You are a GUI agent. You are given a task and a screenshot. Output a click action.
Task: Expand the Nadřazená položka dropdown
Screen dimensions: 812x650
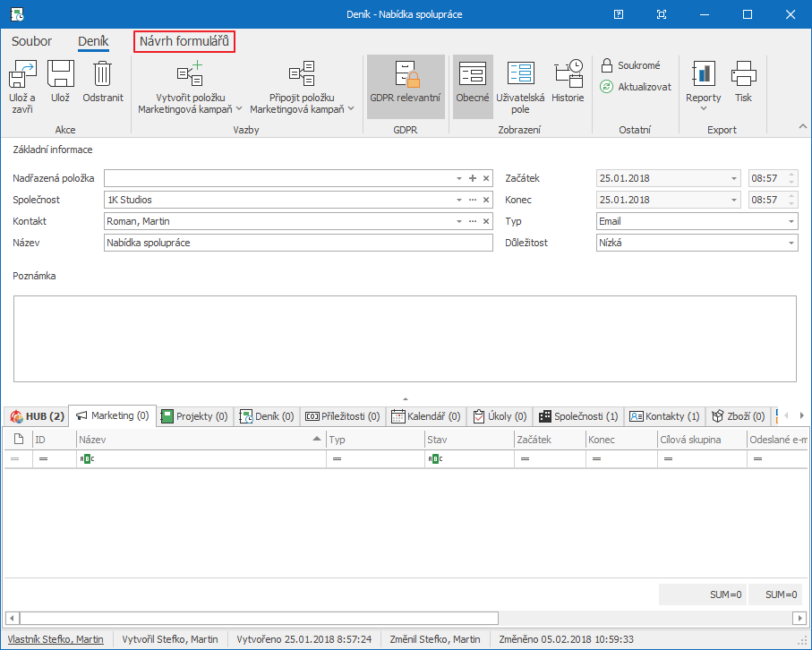tap(459, 178)
